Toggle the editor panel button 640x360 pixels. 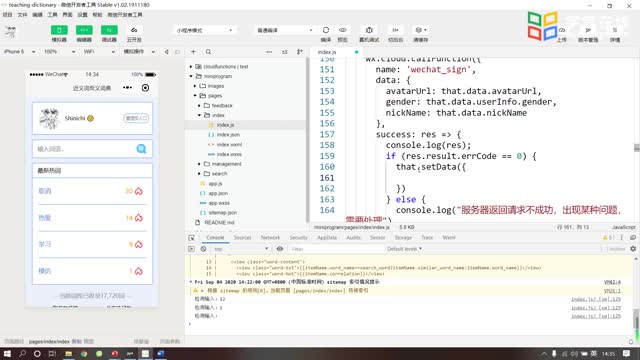click(x=84, y=30)
